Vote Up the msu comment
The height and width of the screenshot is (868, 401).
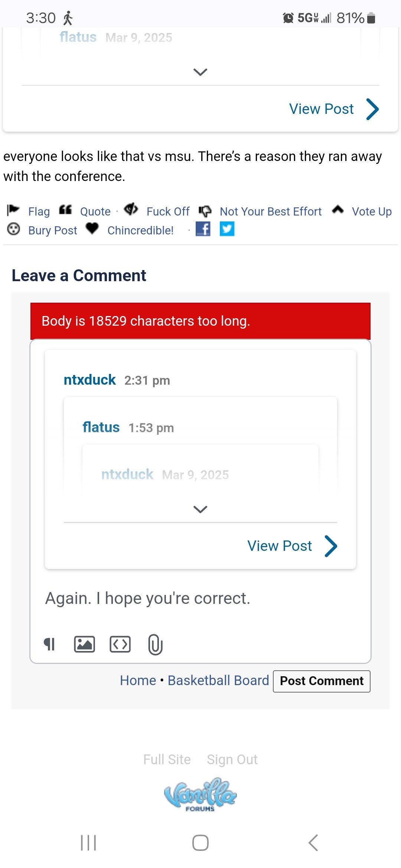(371, 211)
